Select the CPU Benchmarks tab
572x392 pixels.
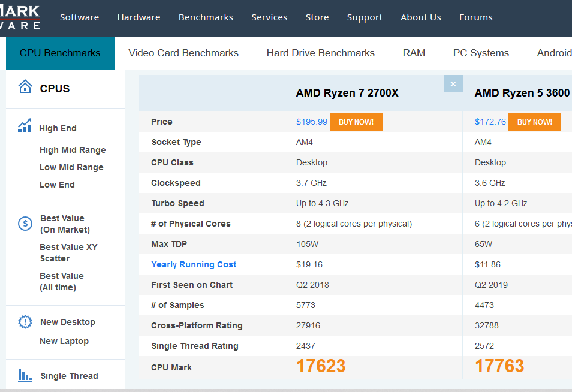click(x=60, y=53)
